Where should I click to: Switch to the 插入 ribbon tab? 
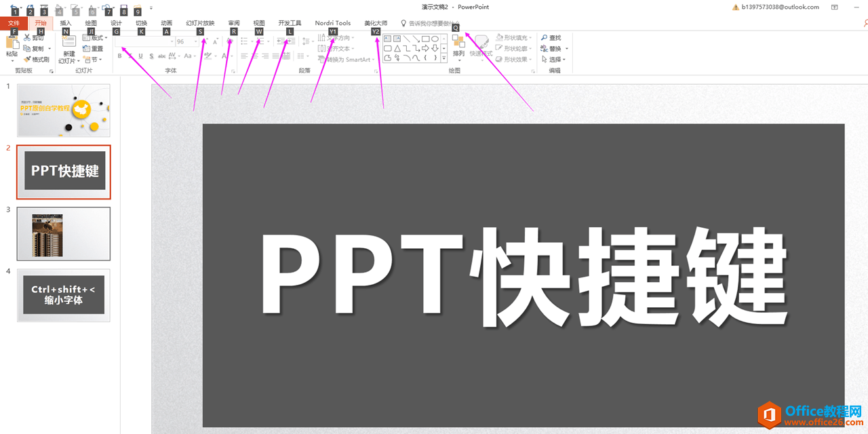tap(64, 22)
